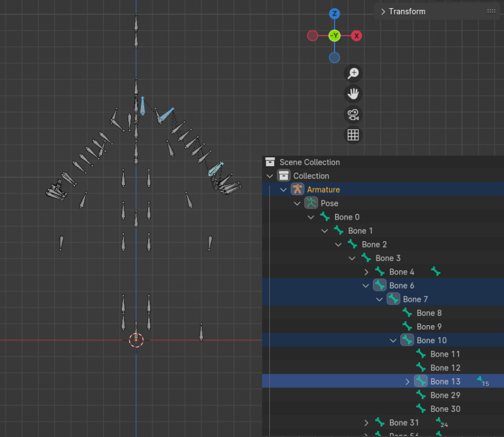
Task: Click the Pose data icon under Armature
Action: [311, 203]
